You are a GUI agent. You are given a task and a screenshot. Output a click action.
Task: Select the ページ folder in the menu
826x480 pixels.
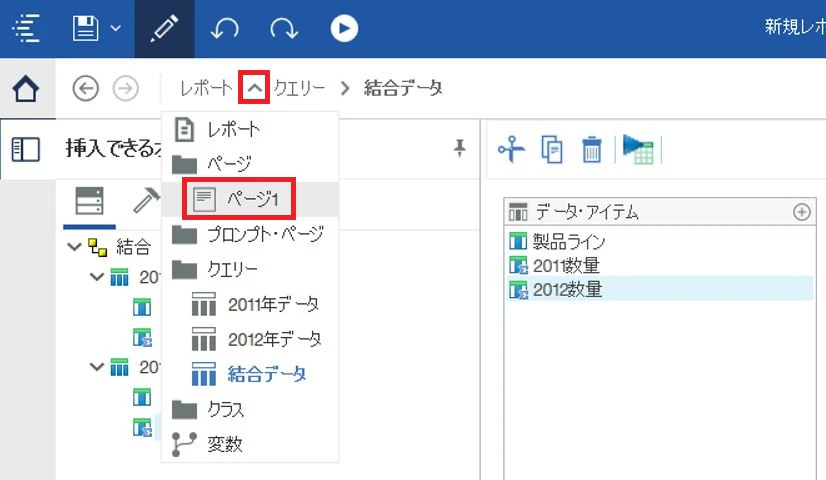point(250,164)
